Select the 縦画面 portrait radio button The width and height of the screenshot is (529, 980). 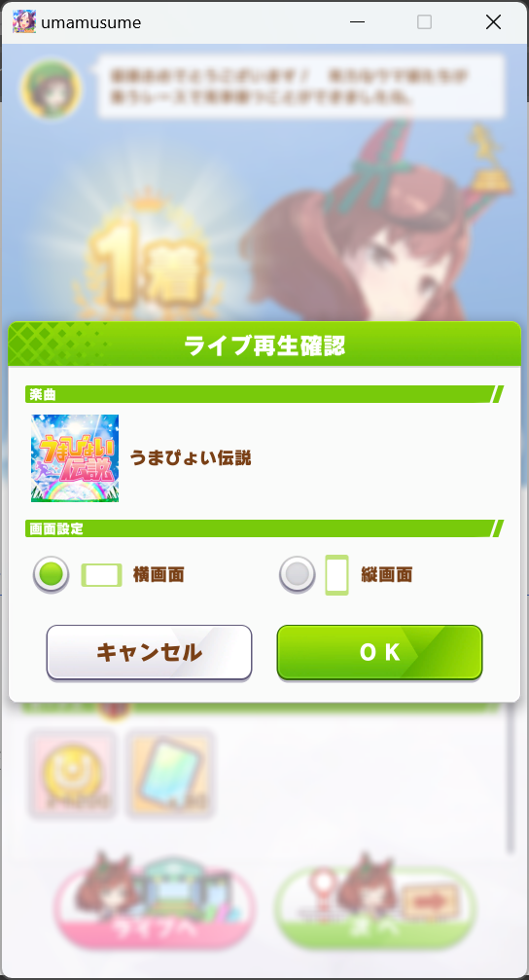[297, 574]
